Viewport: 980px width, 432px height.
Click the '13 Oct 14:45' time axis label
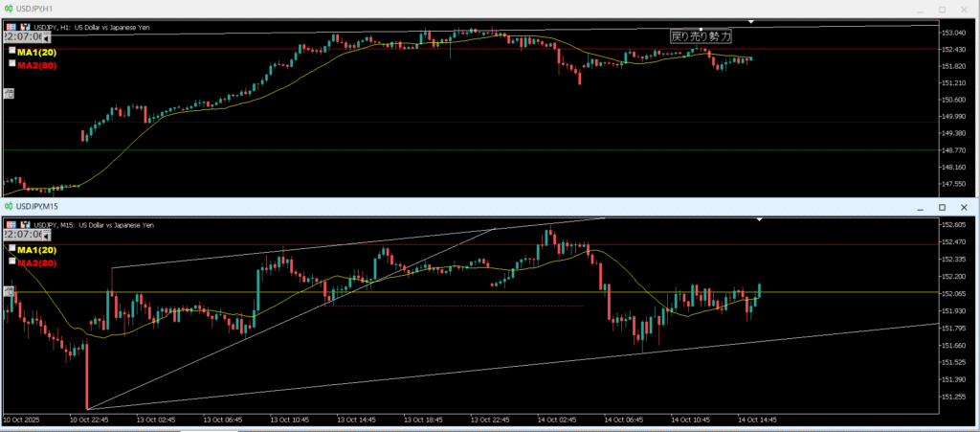[x=356, y=419]
